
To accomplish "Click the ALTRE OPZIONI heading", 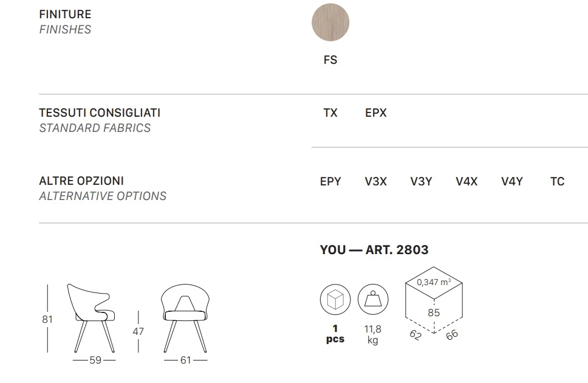I will coord(81,181).
